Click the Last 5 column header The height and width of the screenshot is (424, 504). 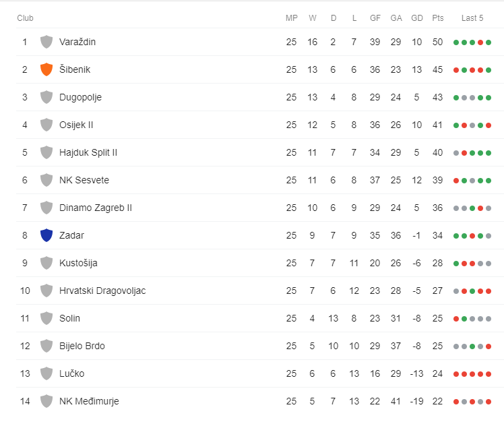(472, 18)
